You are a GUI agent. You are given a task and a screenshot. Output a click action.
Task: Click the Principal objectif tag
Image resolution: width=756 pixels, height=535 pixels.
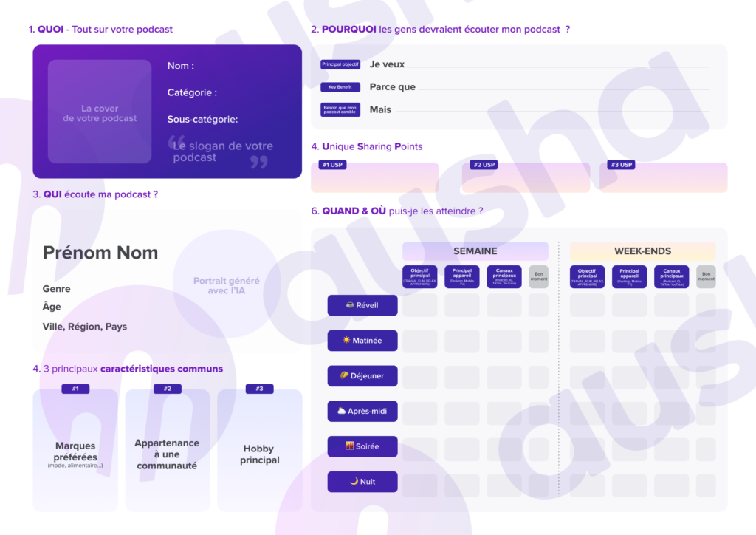[x=340, y=64]
